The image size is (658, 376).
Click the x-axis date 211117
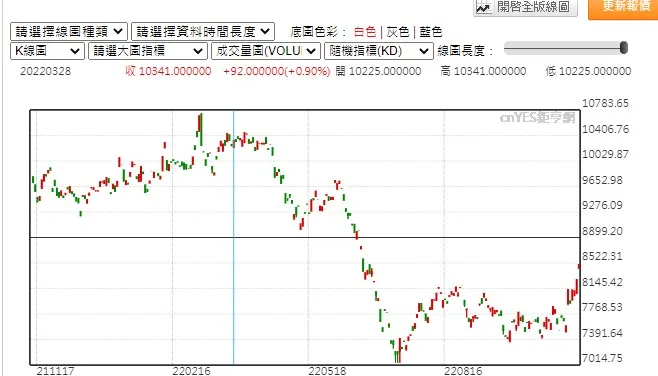pos(55,371)
